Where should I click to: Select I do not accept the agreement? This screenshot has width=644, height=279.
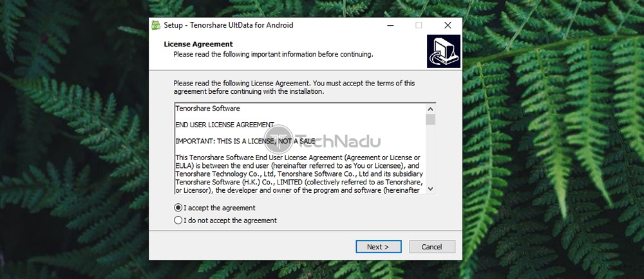tap(225, 221)
